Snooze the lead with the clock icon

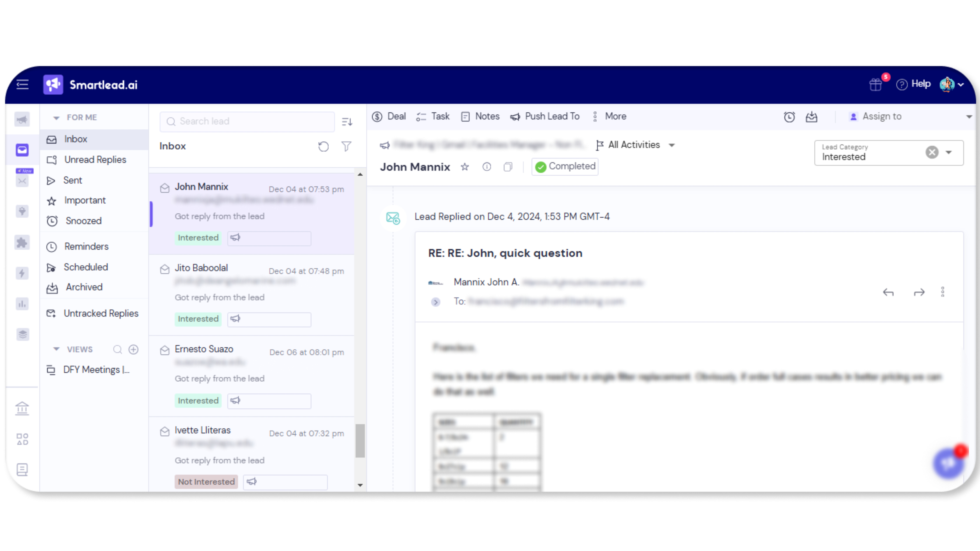[x=789, y=117]
